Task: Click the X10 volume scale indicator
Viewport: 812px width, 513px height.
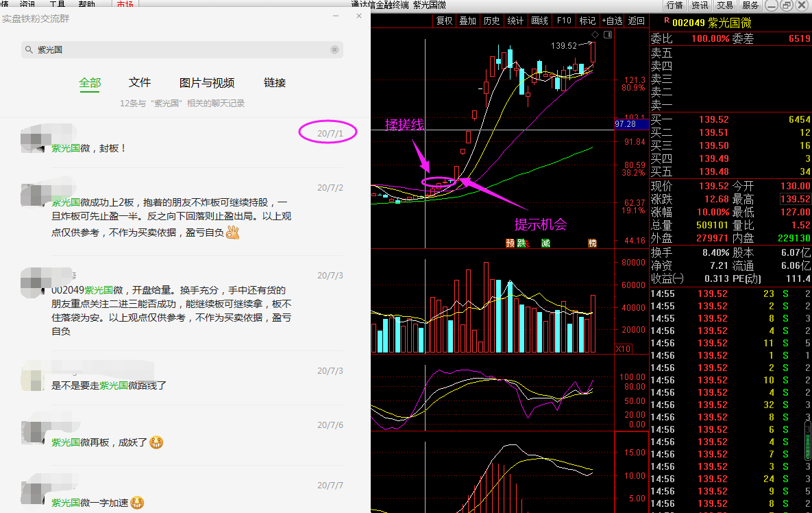Action: click(624, 349)
